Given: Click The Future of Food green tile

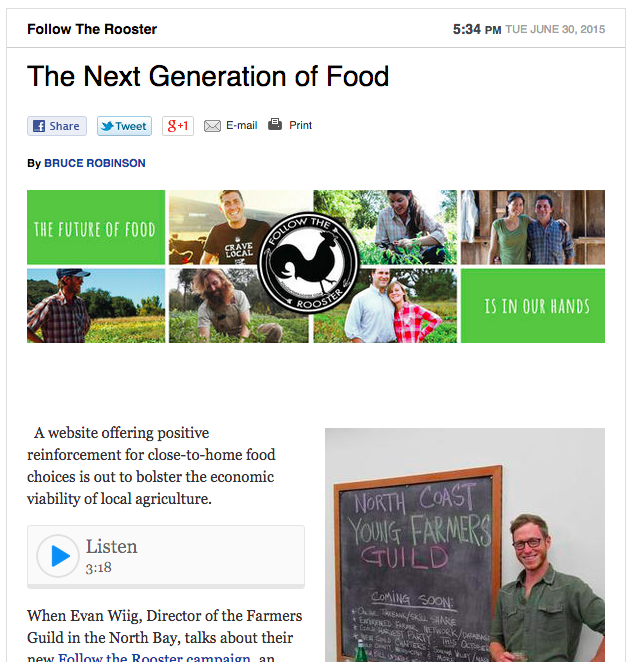Looking at the screenshot, I should pos(96,228).
